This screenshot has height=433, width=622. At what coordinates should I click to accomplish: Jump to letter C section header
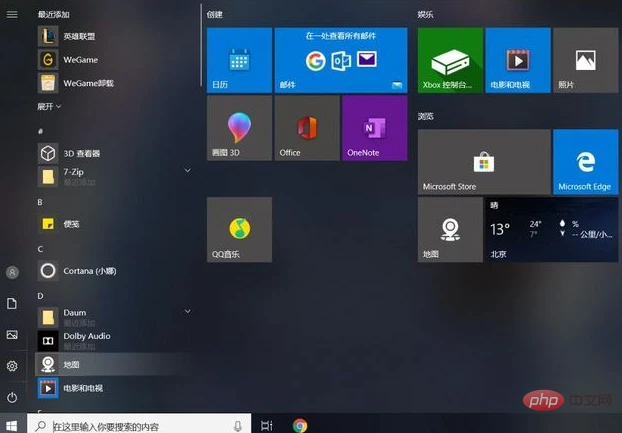40,249
